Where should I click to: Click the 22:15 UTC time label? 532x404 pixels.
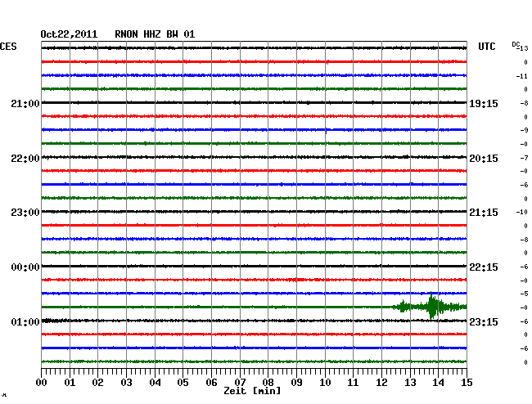[484, 267]
